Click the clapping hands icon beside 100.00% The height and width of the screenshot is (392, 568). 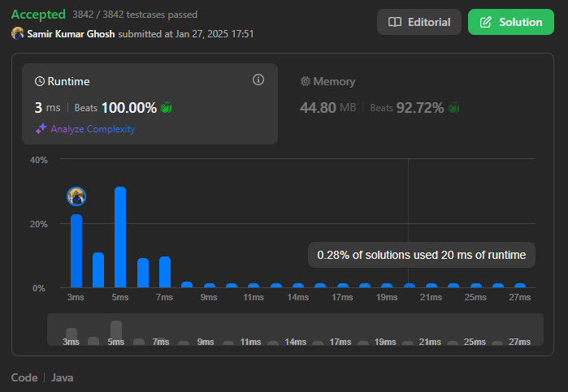point(167,108)
